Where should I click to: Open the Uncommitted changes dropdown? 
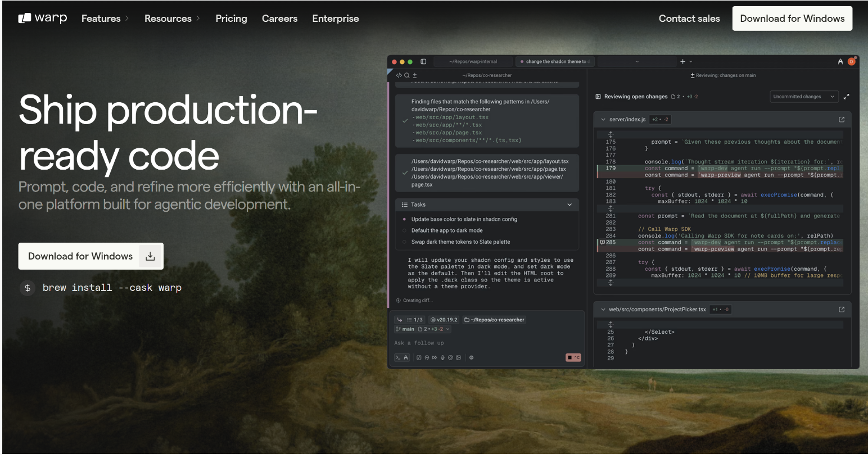pos(804,97)
